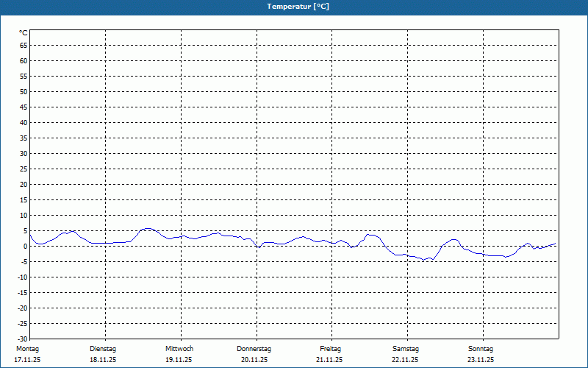Select the 20 value on the temperature axis
This screenshot has height=368, width=588.
pos(24,185)
